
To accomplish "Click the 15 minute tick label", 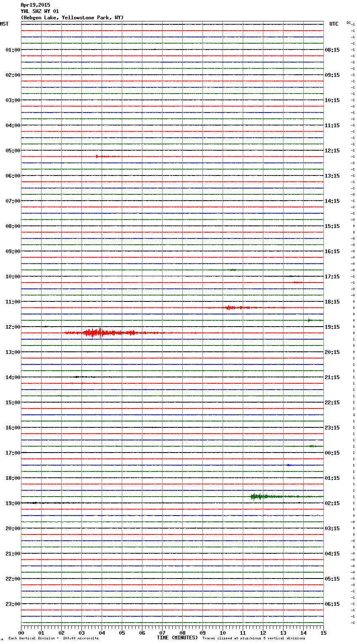I will (323, 633).
